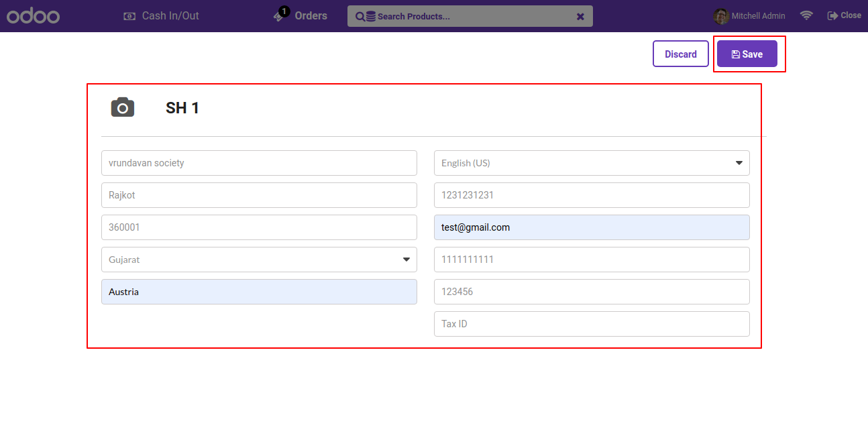Click the Cash In/Out banknote icon

pos(129,16)
